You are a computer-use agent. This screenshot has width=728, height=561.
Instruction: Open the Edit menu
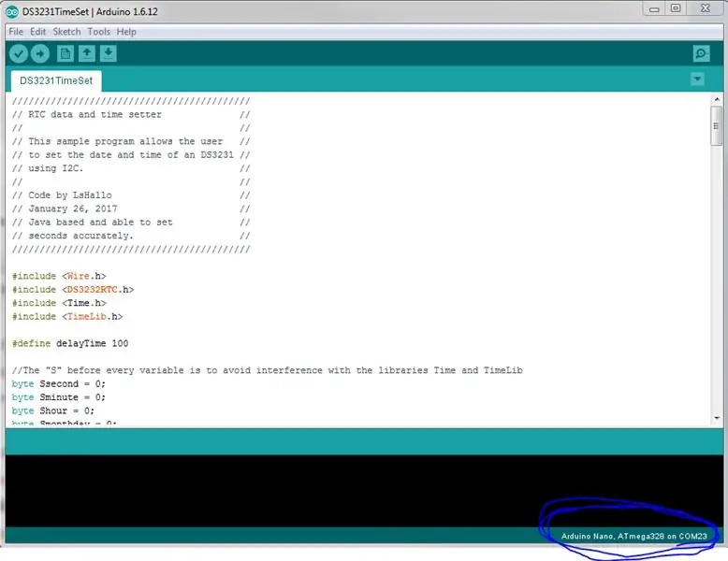[38, 32]
